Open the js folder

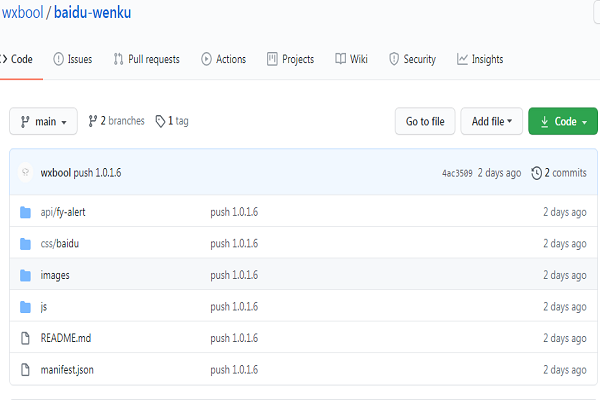pyautogui.click(x=44, y=307)
